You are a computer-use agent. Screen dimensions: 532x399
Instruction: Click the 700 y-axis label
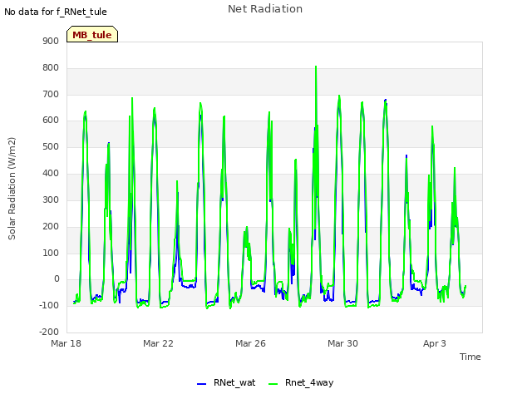pos(51,94)
